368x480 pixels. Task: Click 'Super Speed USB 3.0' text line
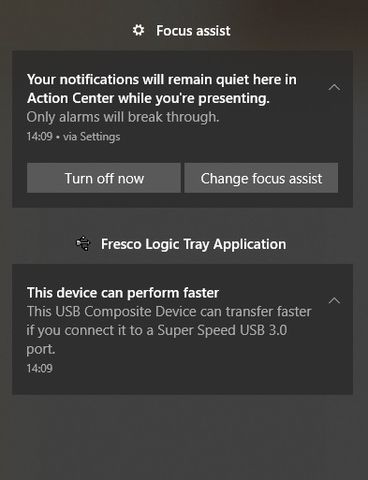pyautogui.click(x=222, y=330)
